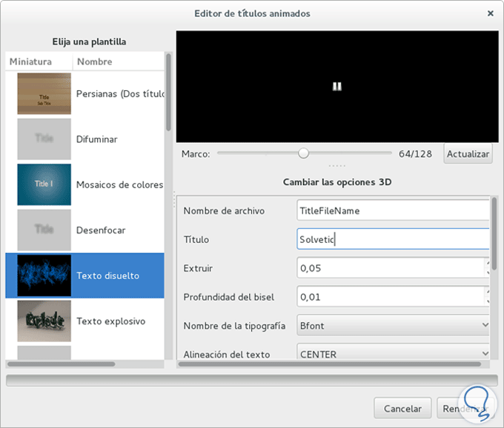Close the Editor de títulos animados dialog
Screen dimensions: 504x428
click(x=490, y=13)
